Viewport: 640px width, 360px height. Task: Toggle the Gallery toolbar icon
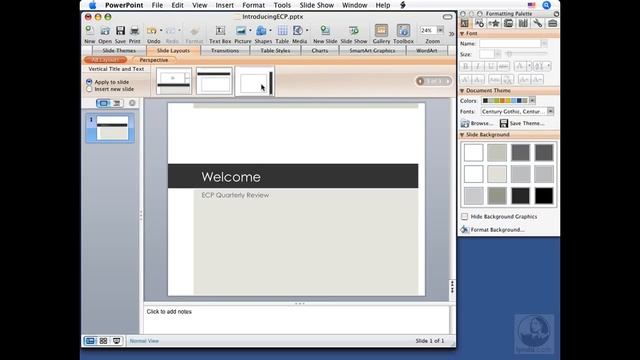tap(381, 31)
